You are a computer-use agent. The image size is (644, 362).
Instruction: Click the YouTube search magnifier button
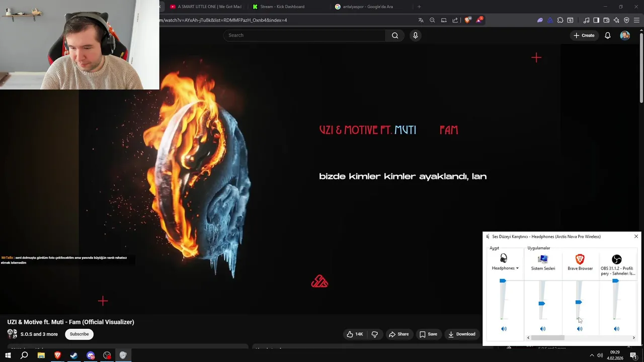pos(395,35)
